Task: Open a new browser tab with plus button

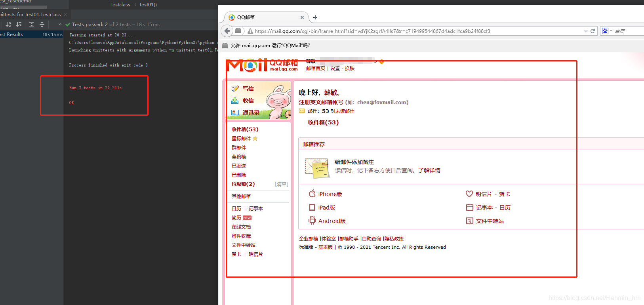Action: (x=315, y=17)
